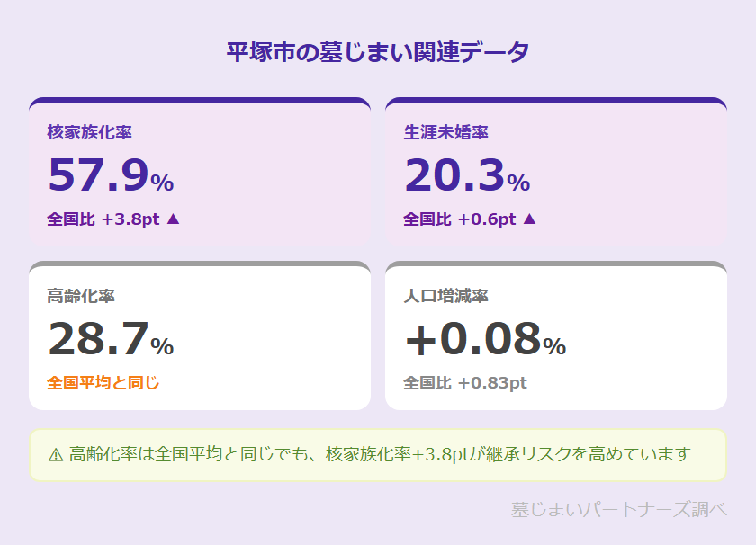This screenshot has width=756, height=545.
Task: Click the gray 全国比 +0.83pt text
Action: point(465,382)
